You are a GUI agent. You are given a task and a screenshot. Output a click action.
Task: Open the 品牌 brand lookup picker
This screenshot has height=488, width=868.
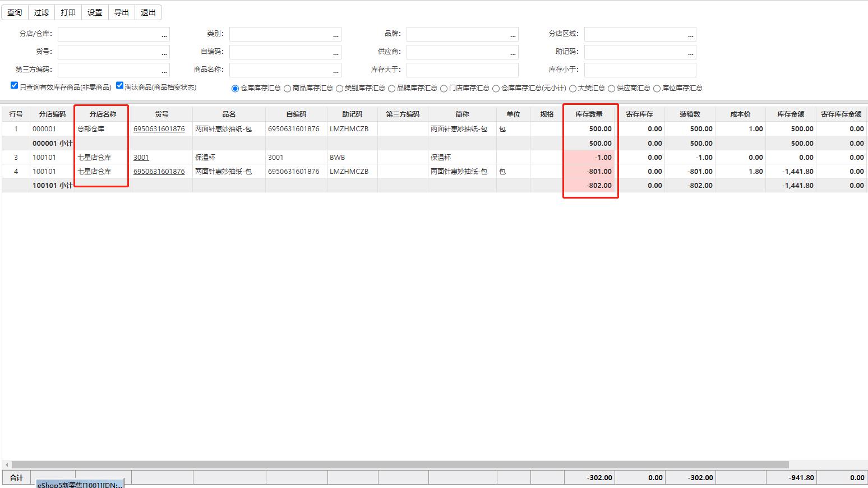[x=512, y=34]
